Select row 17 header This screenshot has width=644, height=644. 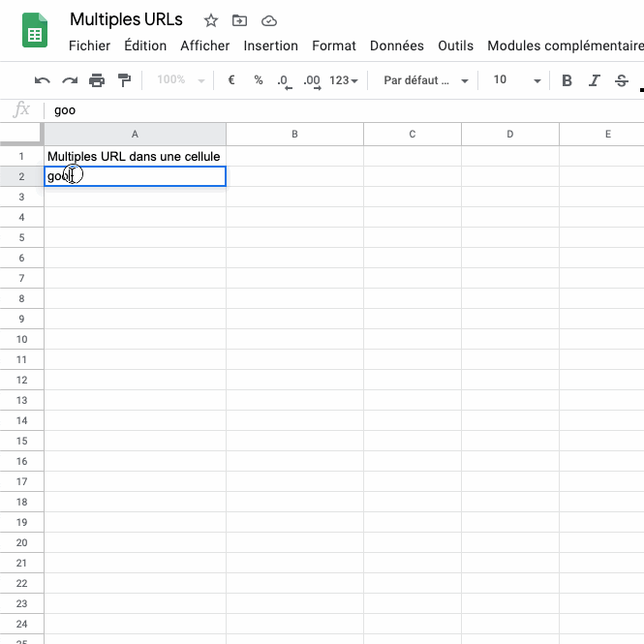point(21,481)
